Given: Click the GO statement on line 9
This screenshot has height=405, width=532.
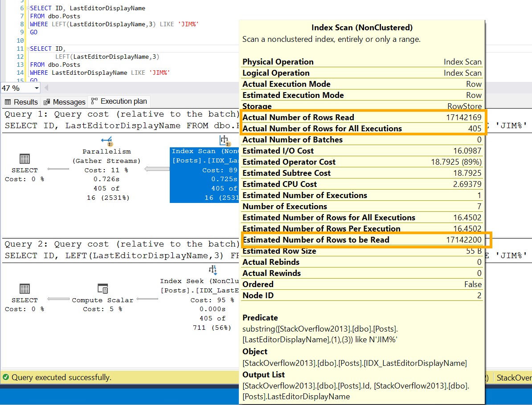Looking at the screenshot, I should pos(33,32).
